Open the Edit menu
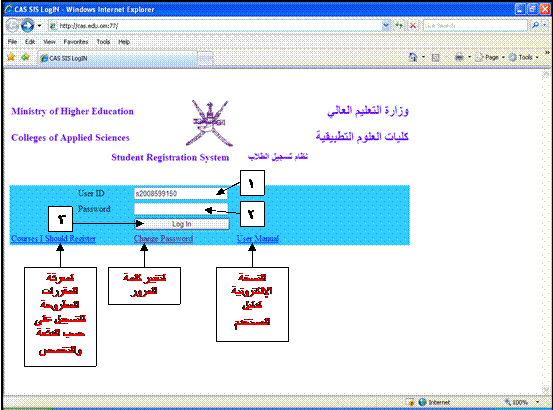The image size is (553, 410). 30,42
